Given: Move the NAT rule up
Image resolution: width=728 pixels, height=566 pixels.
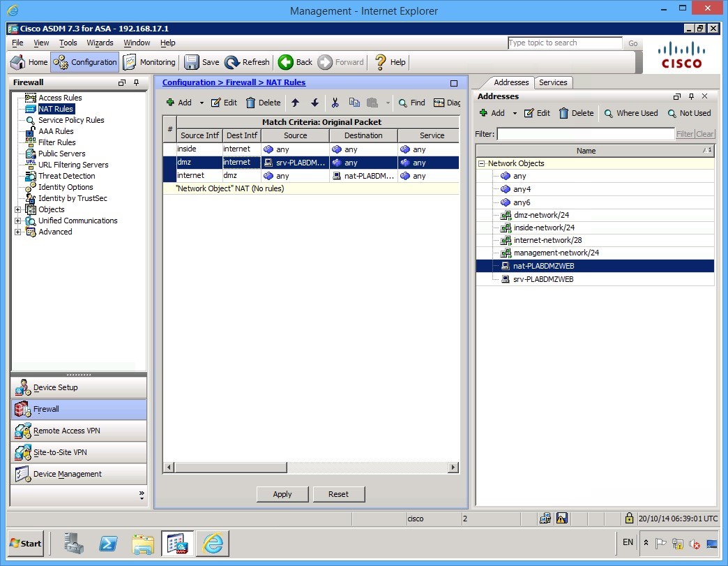Looking at the screenshot, I should tap(294, 103).
